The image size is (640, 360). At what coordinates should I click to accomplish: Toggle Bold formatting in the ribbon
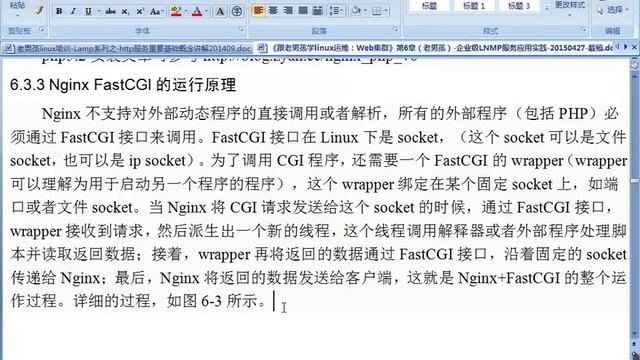pyautogui.click(x=59, y=11)
